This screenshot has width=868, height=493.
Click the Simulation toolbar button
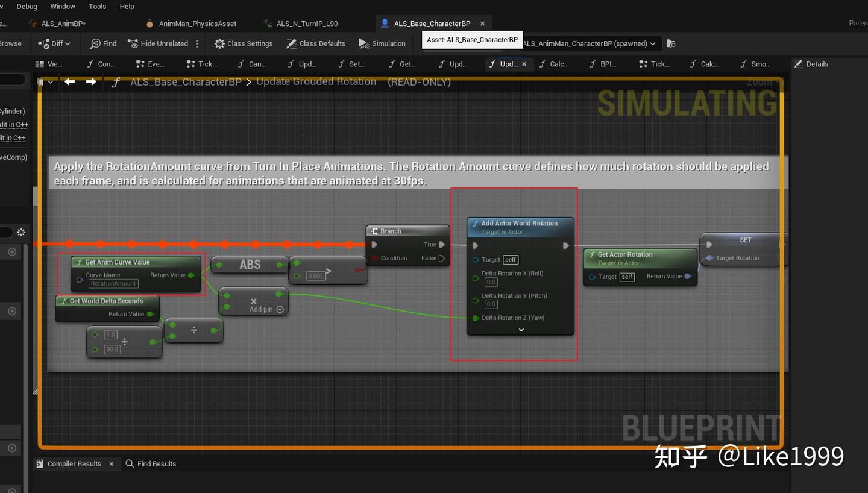click(382, 43)
